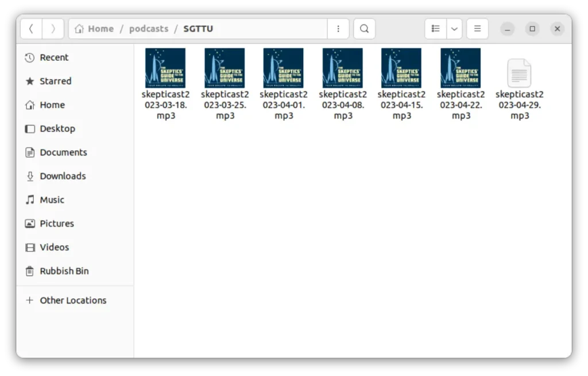Open the Downloads folder from sidebar
The image size is (588, 376).
[x=63, y=176]
